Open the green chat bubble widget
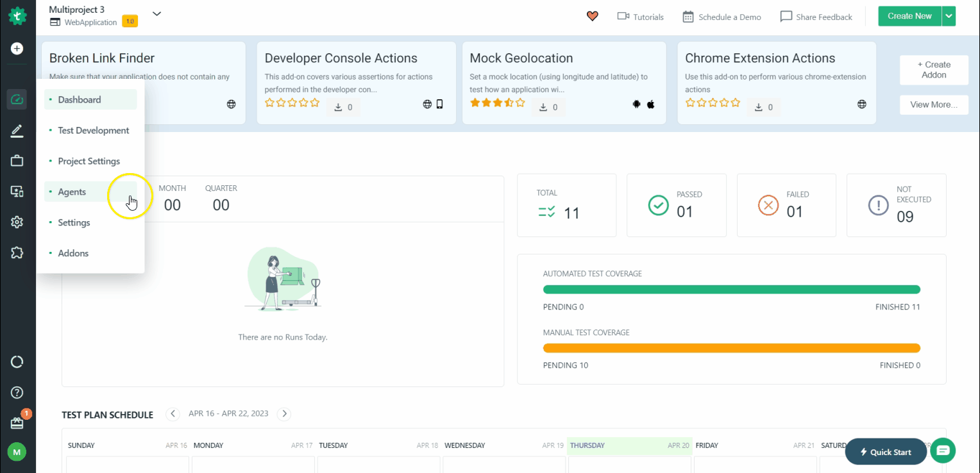Screen dimensions: 980x473 pos(943,451)
